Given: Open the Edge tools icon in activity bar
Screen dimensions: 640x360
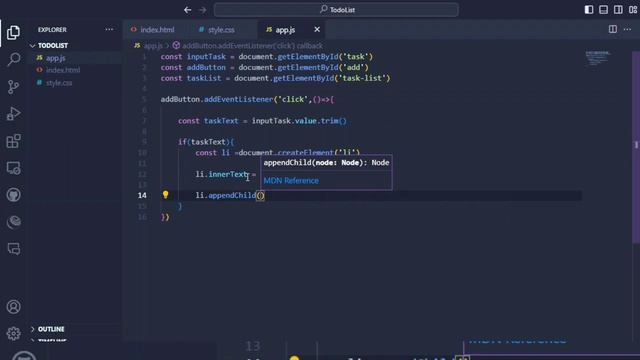Looking at the screenshot, I should pos(13,222).
